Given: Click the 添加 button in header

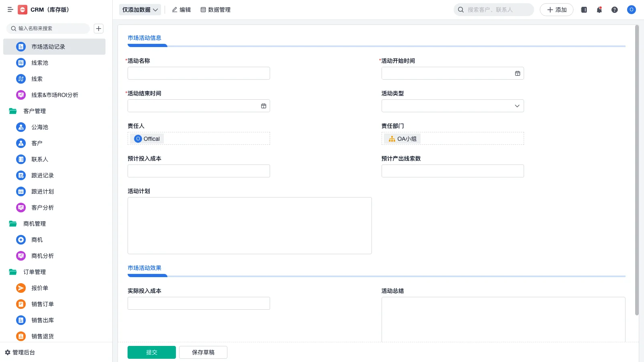Looking at the screenshot, I should [x=556, y=10].
